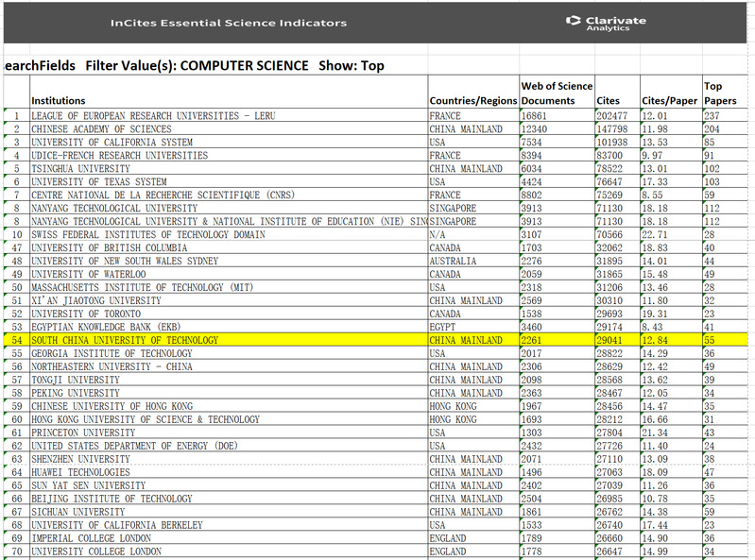This screenshot has height=560, width=755.
Task: Select University College London cell
Action: pos(229,552)
